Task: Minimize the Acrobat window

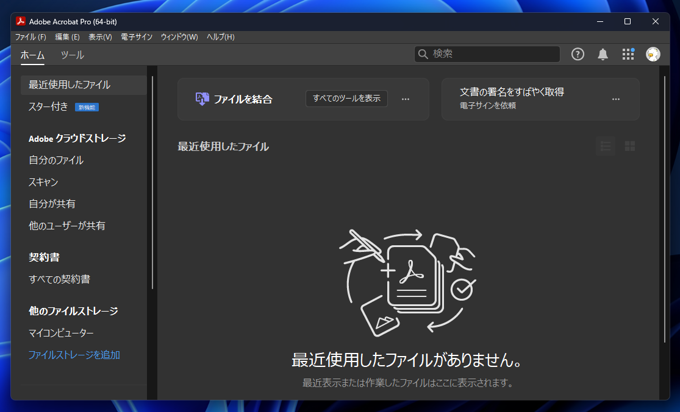Action: pyautogui.click(x=600, y=21)
